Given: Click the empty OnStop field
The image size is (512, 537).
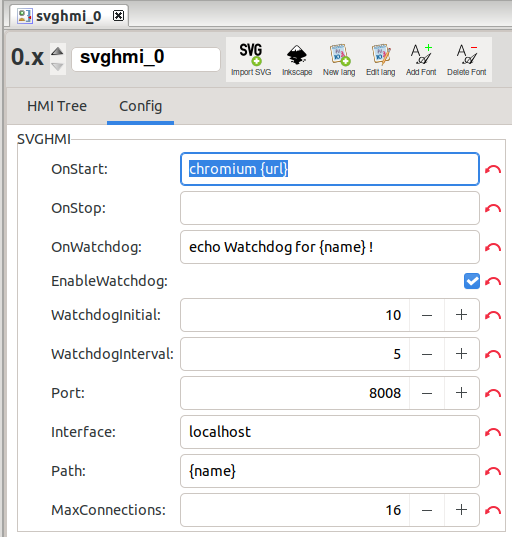Looking at the screenshot, I should (x=330, y=208).
